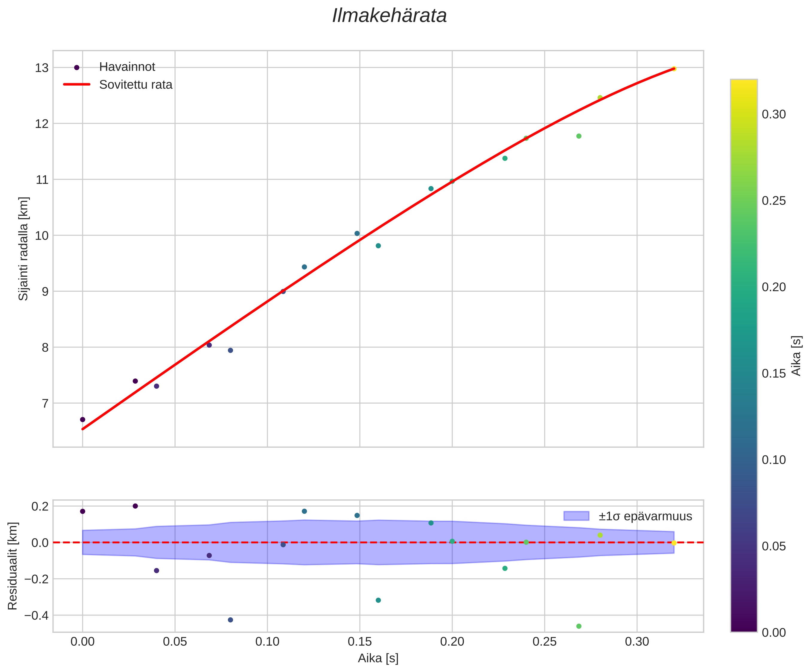The height and width of the screenshot is (672, 810).
Task: Click the first observation point at time zero
Action: [x=83, y=419]
